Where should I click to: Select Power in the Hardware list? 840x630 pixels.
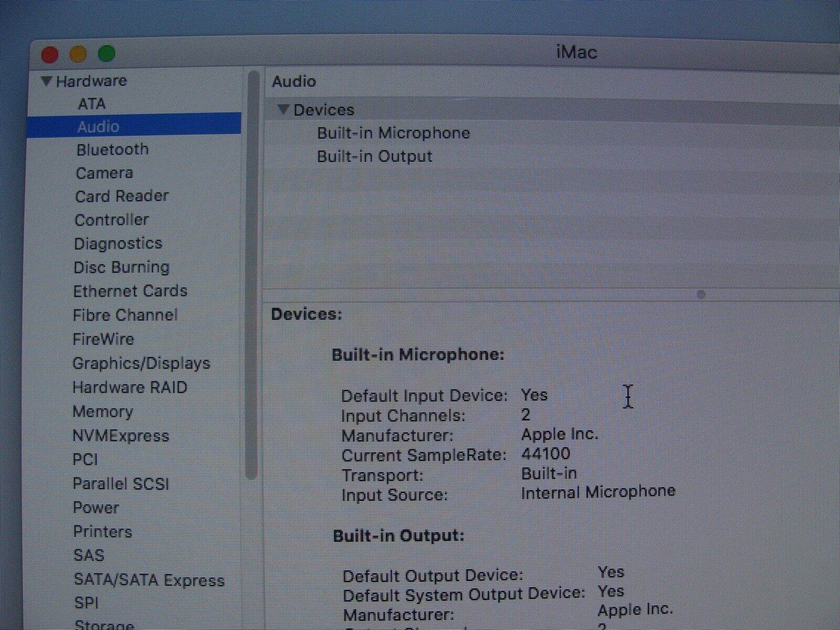tap(96, 508)
